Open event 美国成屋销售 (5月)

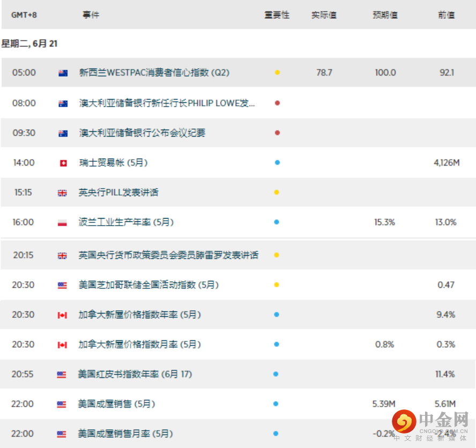tap(116, 404)
